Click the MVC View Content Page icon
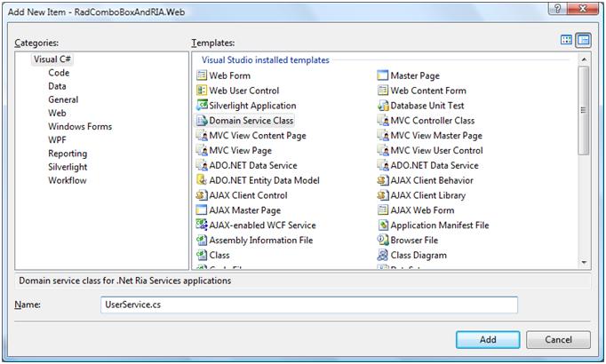The image size is (606, 364). pyautogui.click(x=202, y=136)
